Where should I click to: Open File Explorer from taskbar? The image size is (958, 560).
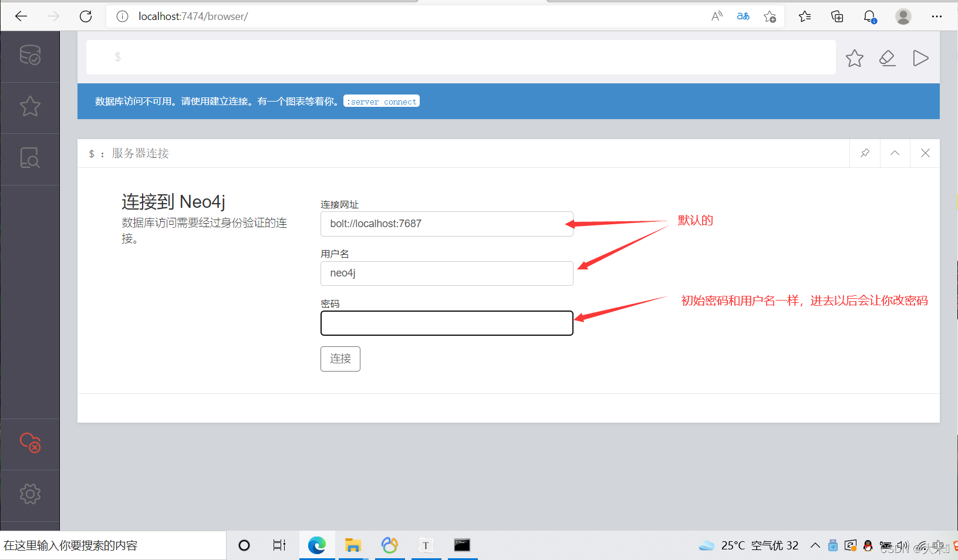[x=353, y=545]
